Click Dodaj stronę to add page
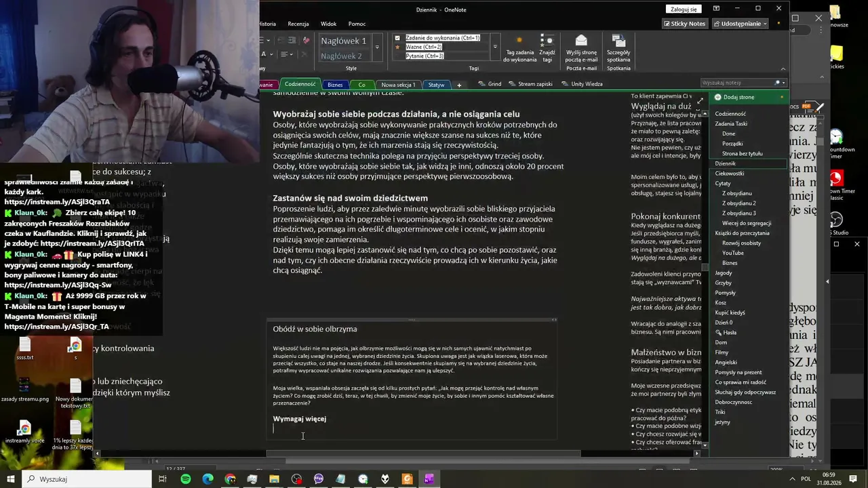Image resolution: width=868 pixels, height=488 pixels. 734,98
